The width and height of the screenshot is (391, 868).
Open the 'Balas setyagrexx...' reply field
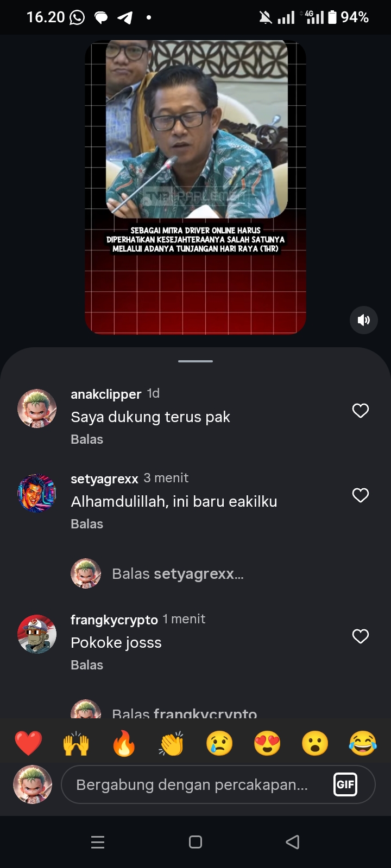[178, 574]
